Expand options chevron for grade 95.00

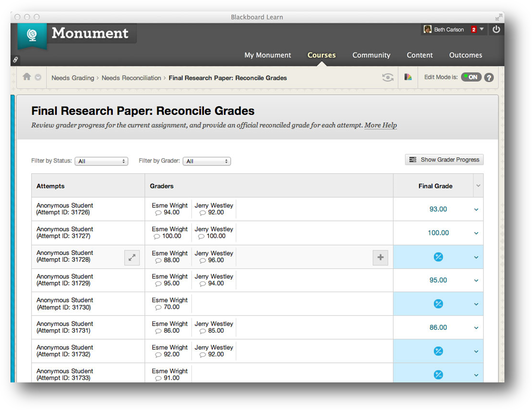click(x=476, y=281)
